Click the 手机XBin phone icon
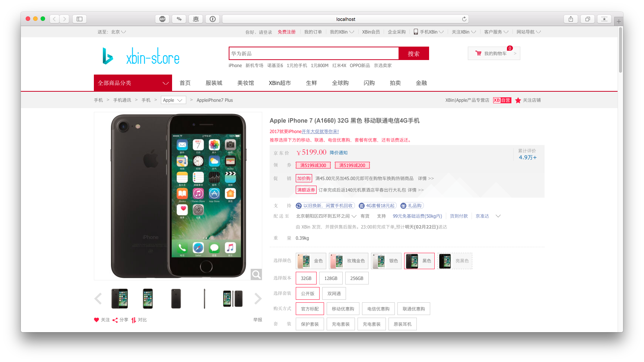Screen dimensions: 644x362 416,32
